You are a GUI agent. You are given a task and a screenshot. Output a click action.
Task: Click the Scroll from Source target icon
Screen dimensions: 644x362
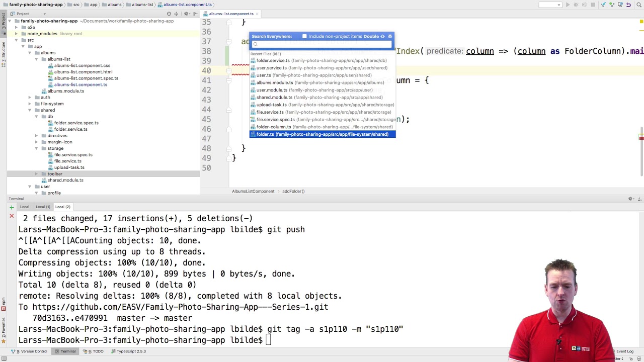click(x=169, y=14)
